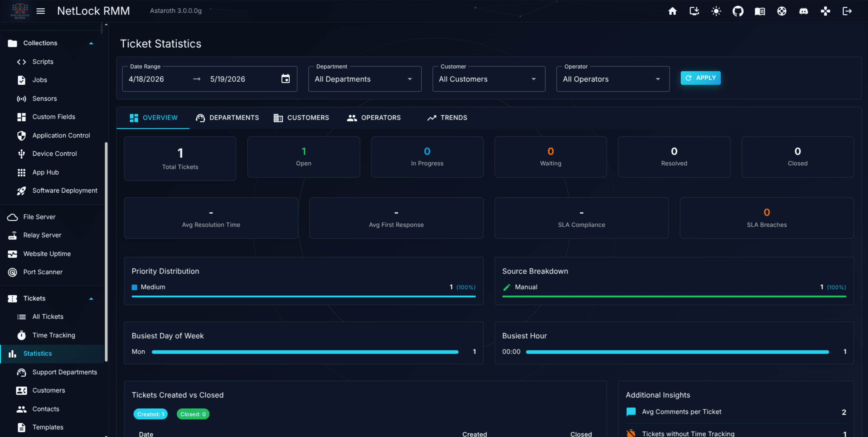
Task: Click the Mon busiest day bar
Action: coord(305,352)
